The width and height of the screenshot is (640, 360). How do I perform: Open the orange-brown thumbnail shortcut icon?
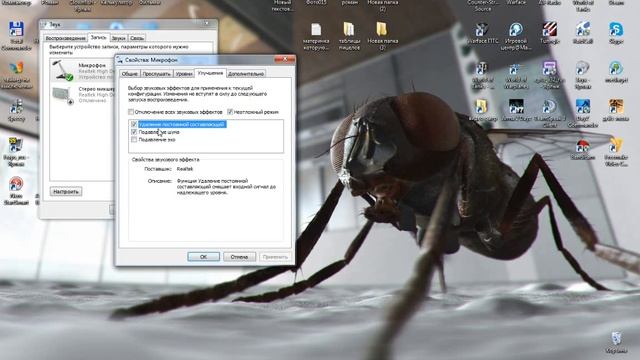[616, 107]
